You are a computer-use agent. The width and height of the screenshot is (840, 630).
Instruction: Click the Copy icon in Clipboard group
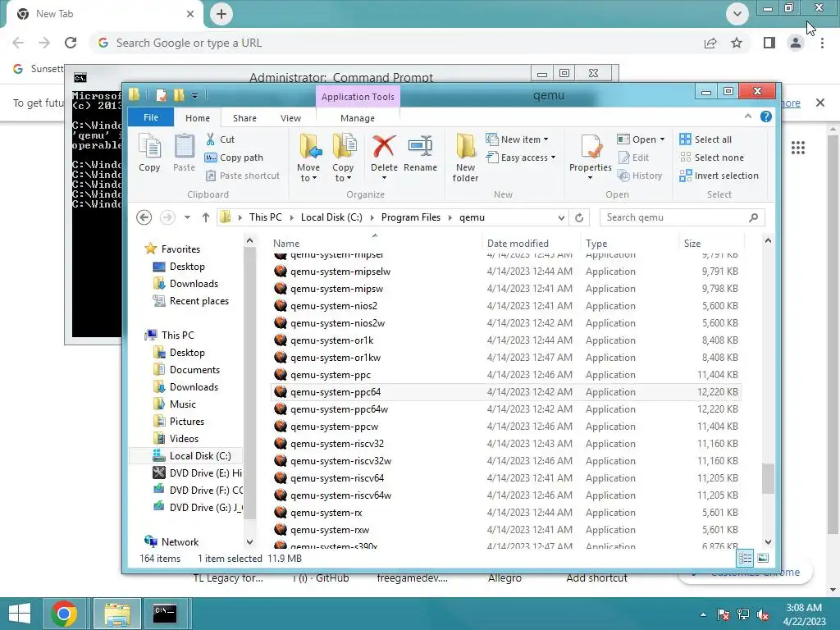[149, 153]
